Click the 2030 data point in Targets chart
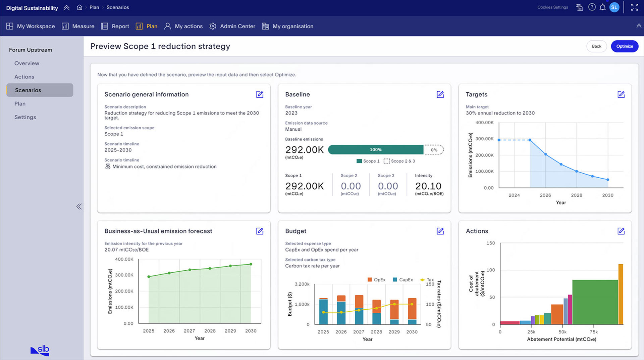The height and width of the screenshot is (360, 644). pyautogui.click(x=608, y=180)
